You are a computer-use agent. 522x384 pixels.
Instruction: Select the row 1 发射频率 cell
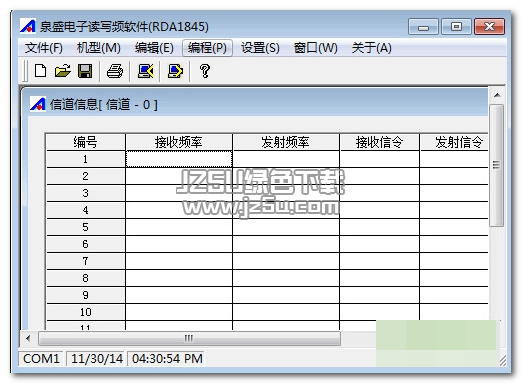[x=286, y=159]
